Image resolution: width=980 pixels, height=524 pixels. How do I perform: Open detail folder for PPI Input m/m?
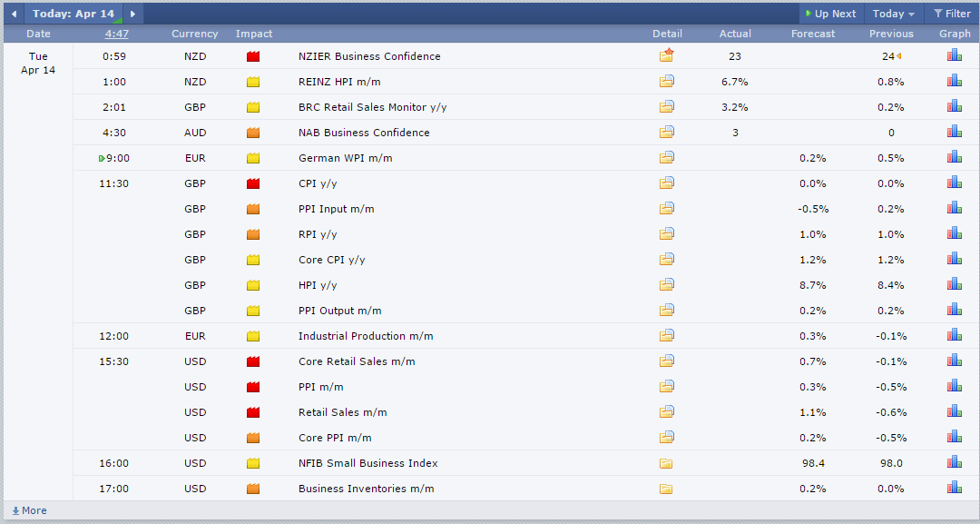point(666,209)
